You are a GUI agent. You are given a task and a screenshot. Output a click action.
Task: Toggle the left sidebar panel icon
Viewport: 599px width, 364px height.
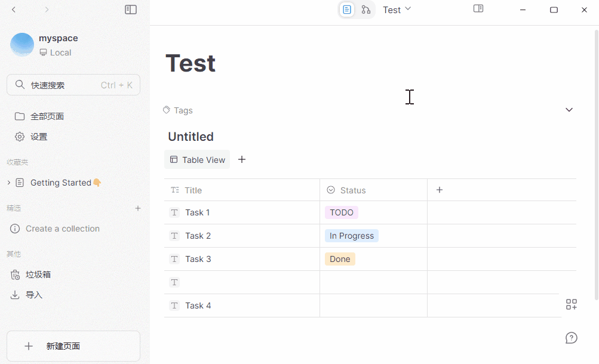coord(131,10)
